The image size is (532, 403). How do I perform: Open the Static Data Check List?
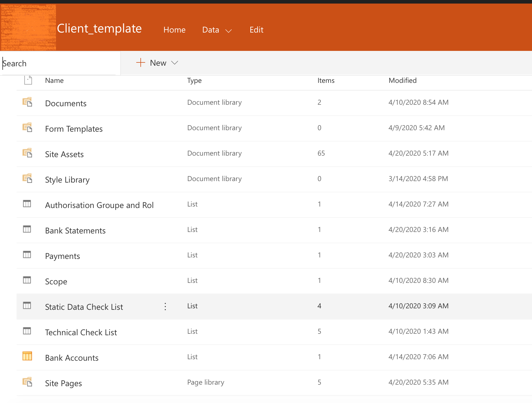pyautogui.click(x=84, y=307)
